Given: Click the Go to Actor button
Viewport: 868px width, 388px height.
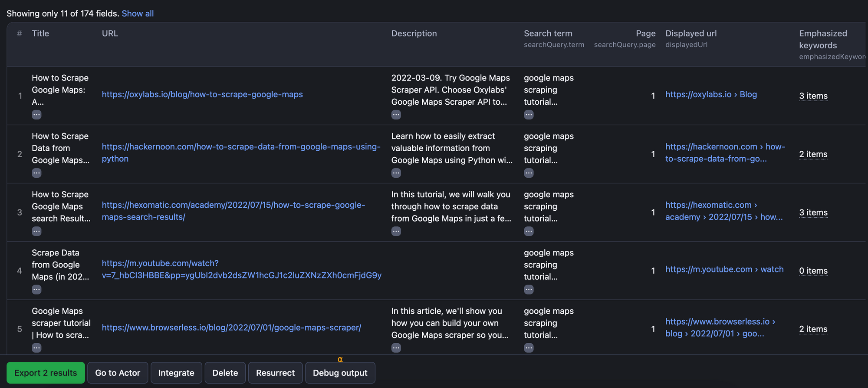Looking at the screenshot, I should (118, 373).
